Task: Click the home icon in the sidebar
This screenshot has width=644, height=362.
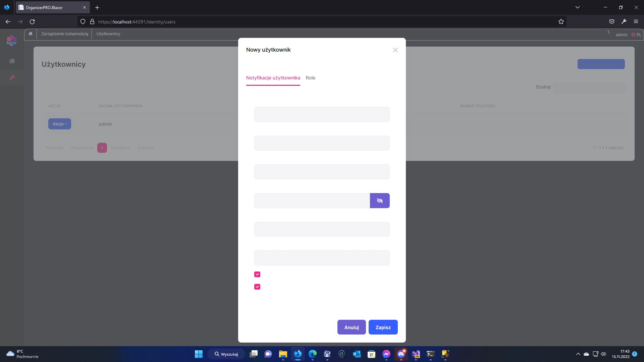Action: (12, 61)
